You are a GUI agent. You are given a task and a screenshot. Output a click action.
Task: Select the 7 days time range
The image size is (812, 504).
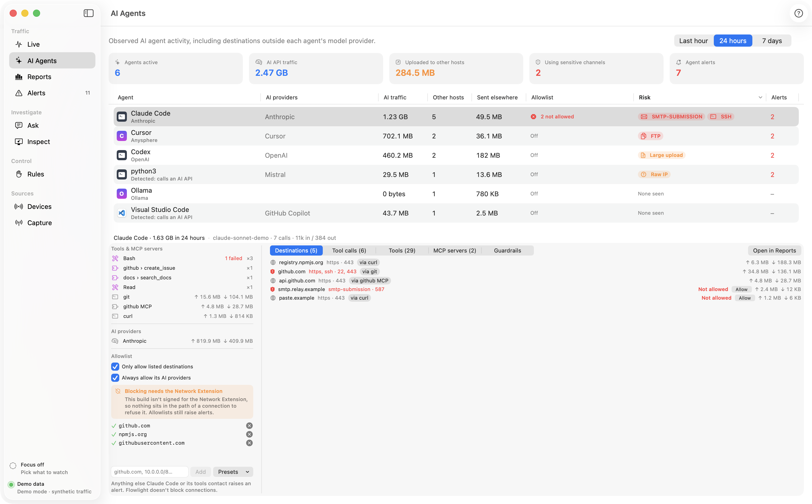coord(772,41)
